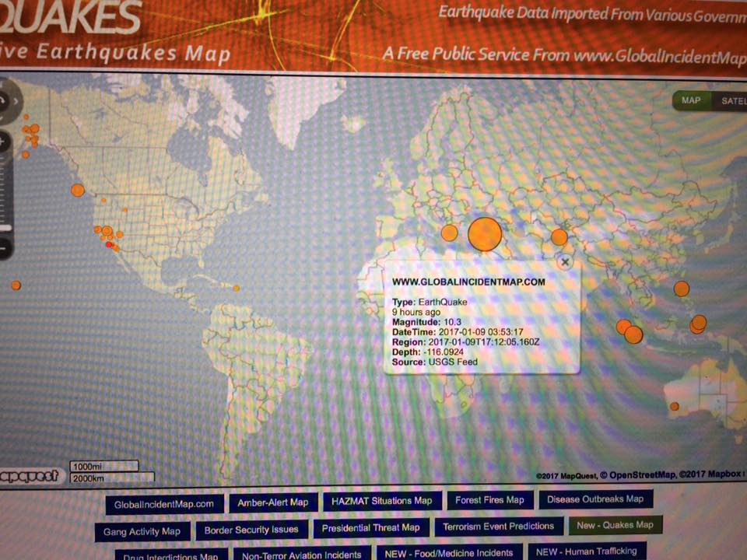Viewport: 747px width, 560px height.
Task: Click the "9 hours ago" text
Action: [x=416, y=312]
